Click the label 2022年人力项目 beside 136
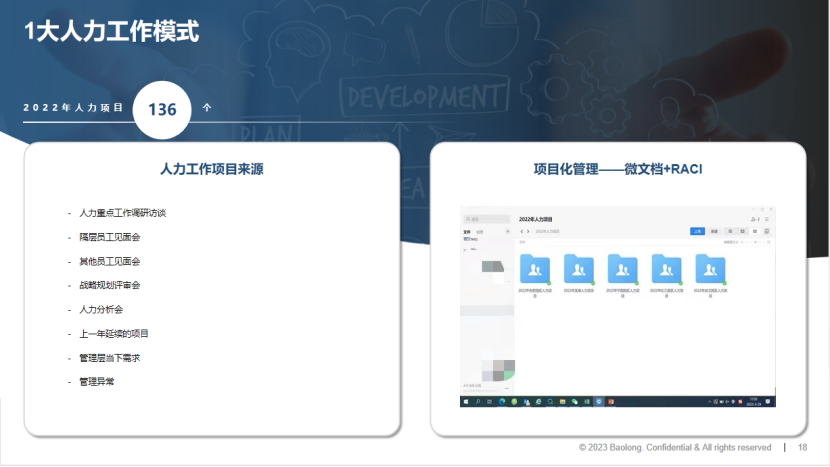The image size is (830, 467). (x=73, y=107)
